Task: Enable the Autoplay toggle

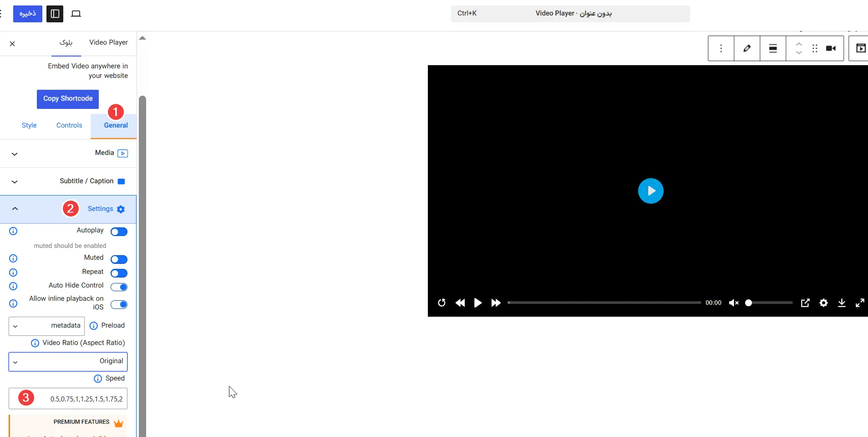Action: coord(119,232)
